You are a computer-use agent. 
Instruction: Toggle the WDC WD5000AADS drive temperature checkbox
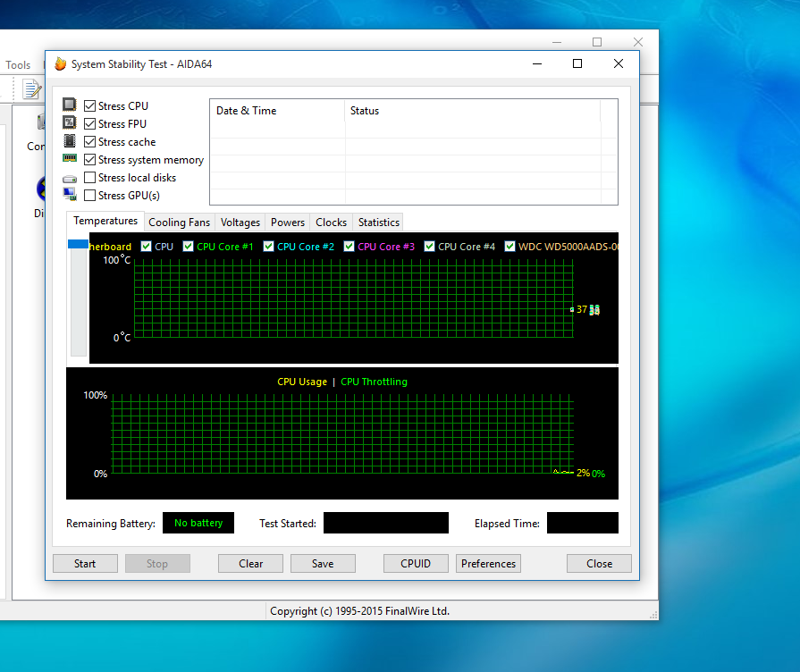(x=509, y=247)
